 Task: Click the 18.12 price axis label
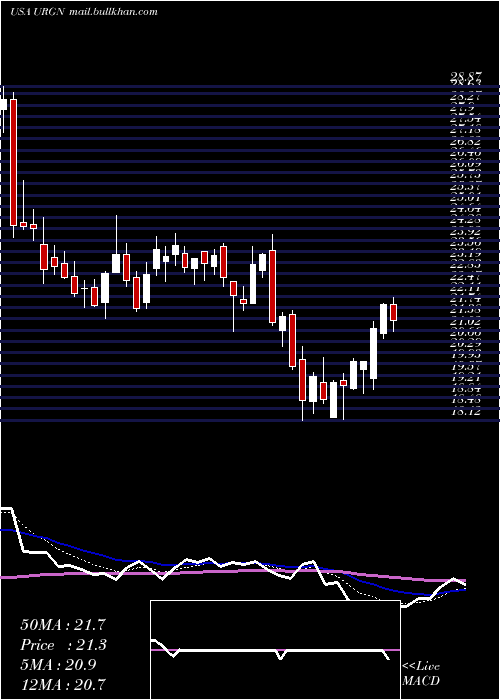465,412
